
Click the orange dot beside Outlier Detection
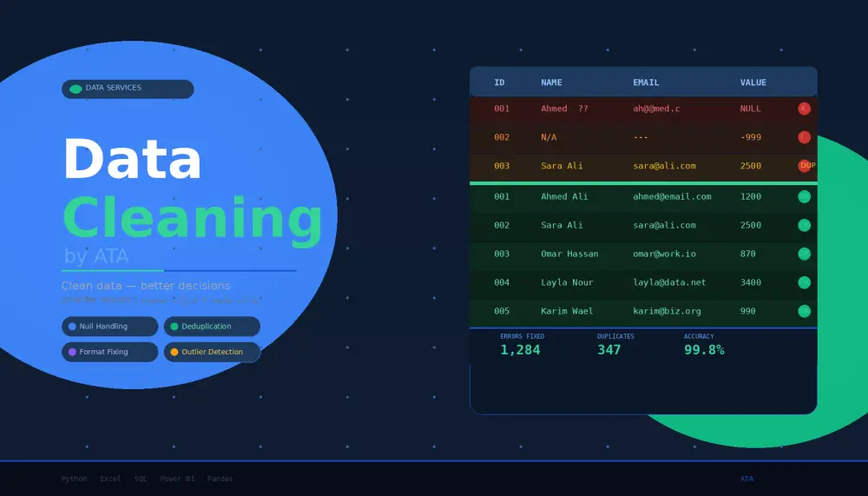174,352
